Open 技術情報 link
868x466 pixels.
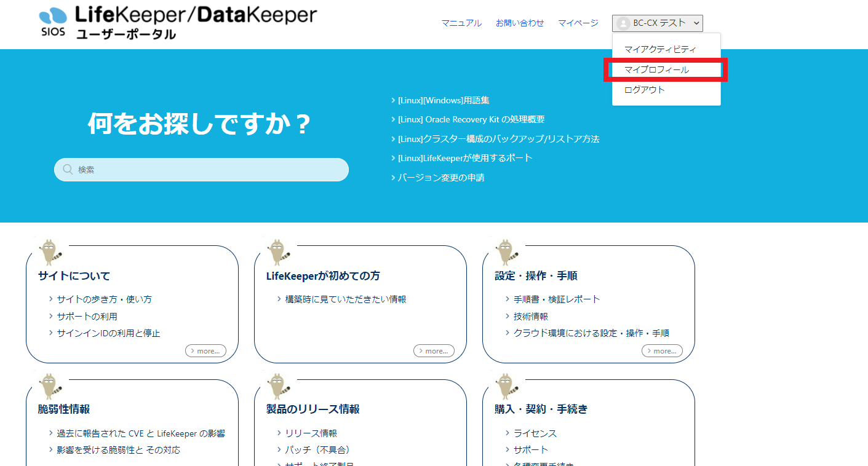531,317
